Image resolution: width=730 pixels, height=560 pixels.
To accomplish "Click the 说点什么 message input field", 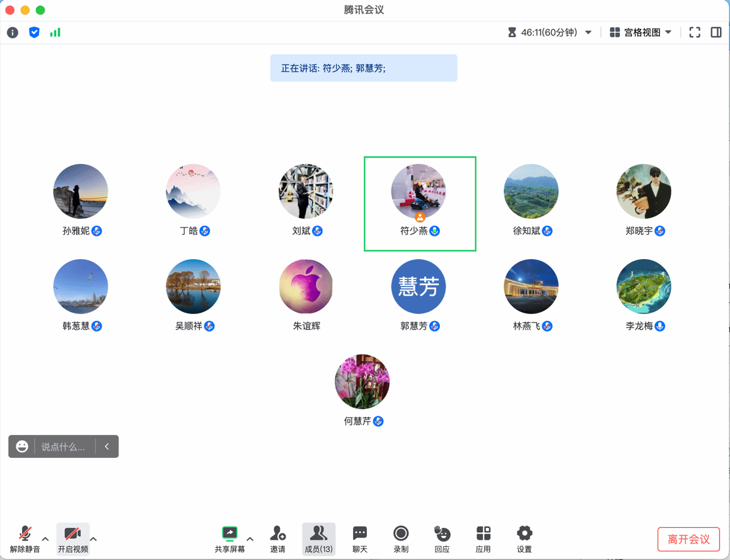I will 63,446.
